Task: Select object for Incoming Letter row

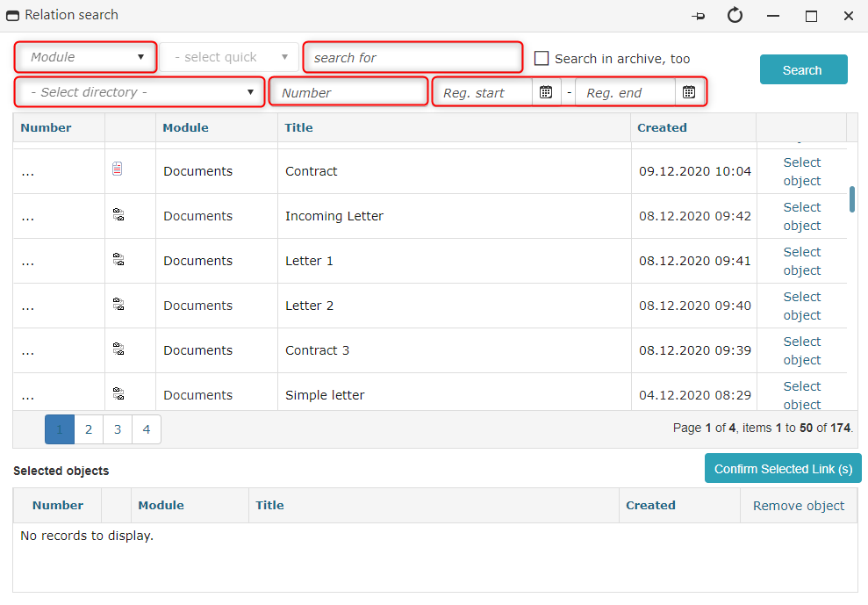Action: (801, 217)
